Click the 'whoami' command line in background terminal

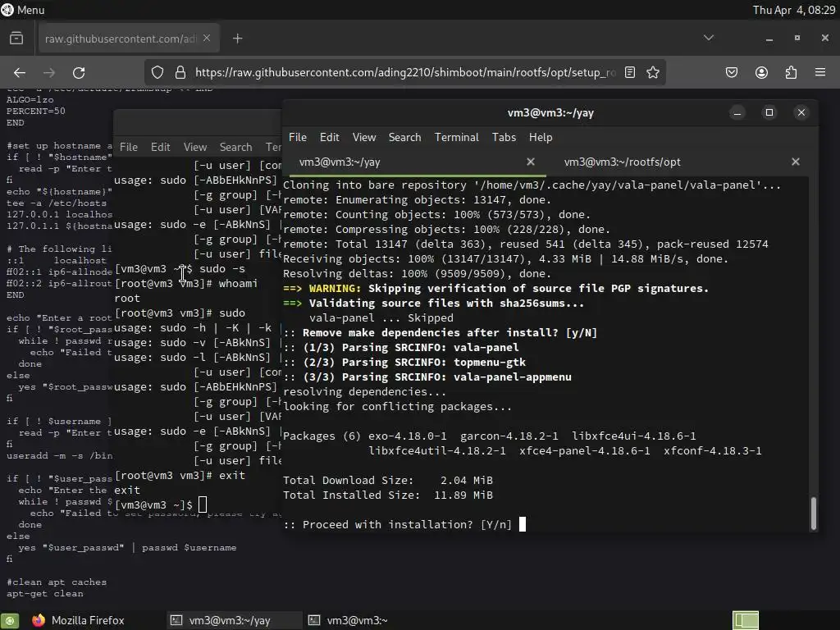coord(186,283)
